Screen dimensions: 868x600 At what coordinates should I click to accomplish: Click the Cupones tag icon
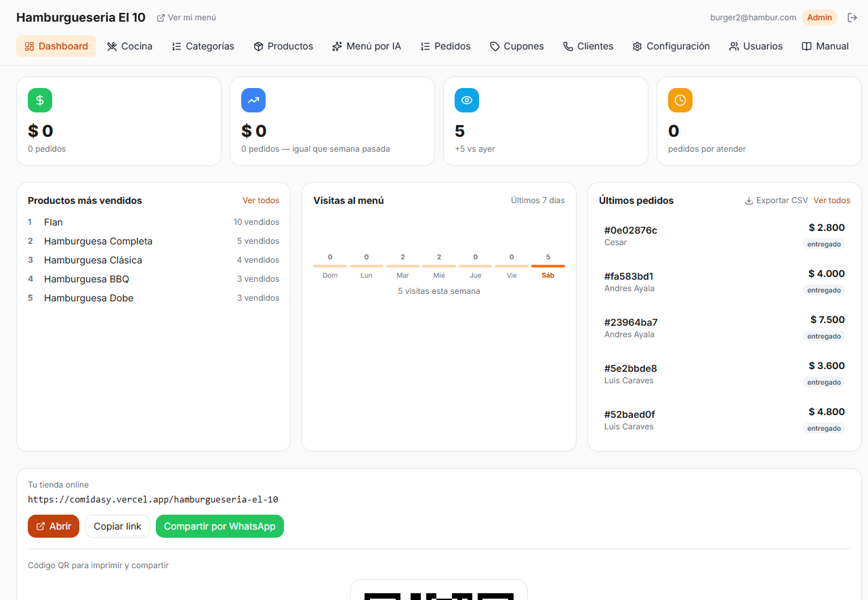(495, 46)
